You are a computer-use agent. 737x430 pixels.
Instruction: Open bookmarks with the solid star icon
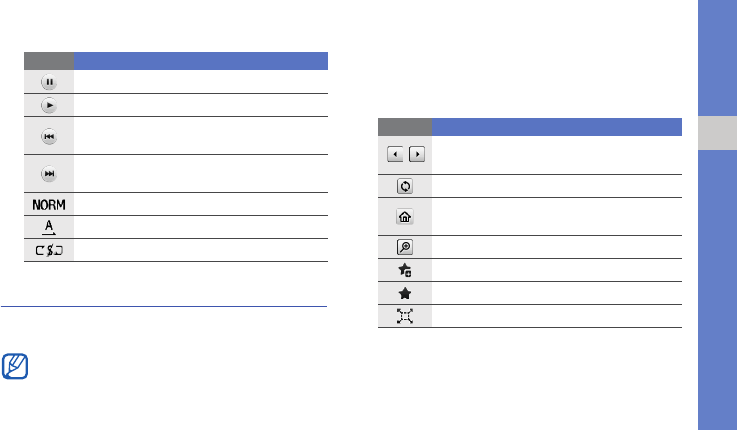coord(405,293)
